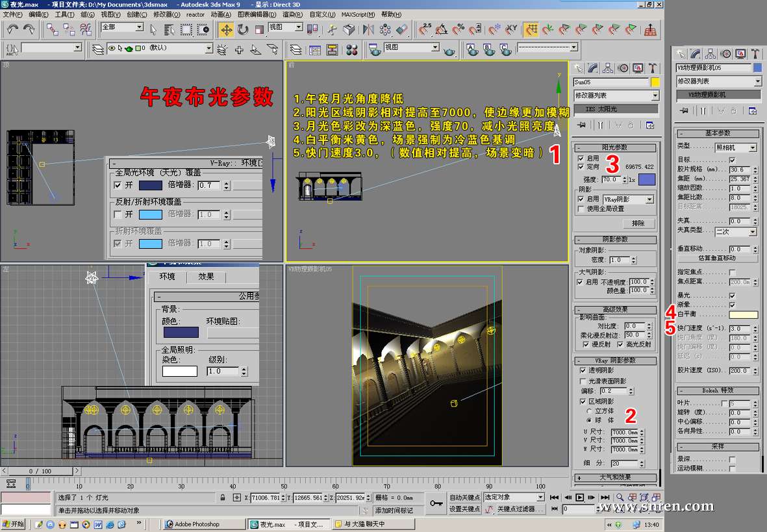767x532 pixels.
Task: Click the 排除 button
Action: click(x=638, y=223)
